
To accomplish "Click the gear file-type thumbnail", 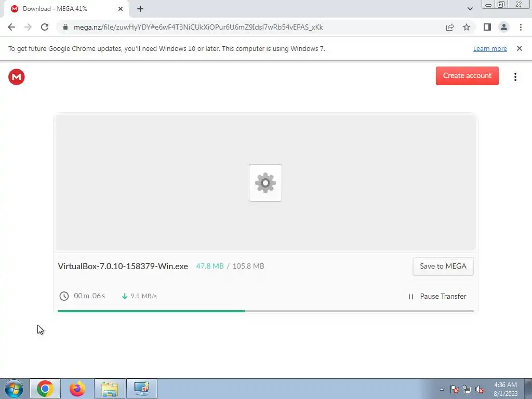I will click(265, 183).
